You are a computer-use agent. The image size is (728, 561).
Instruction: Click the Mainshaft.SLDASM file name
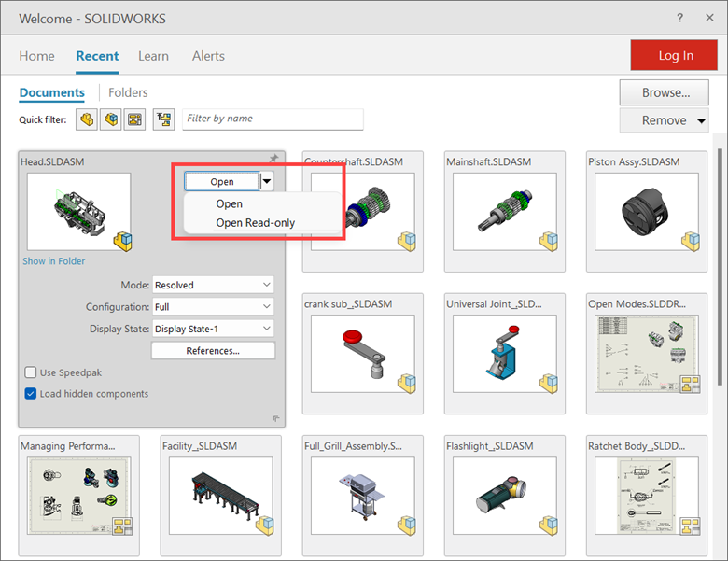pyautogui.click(x=488, y=162)
